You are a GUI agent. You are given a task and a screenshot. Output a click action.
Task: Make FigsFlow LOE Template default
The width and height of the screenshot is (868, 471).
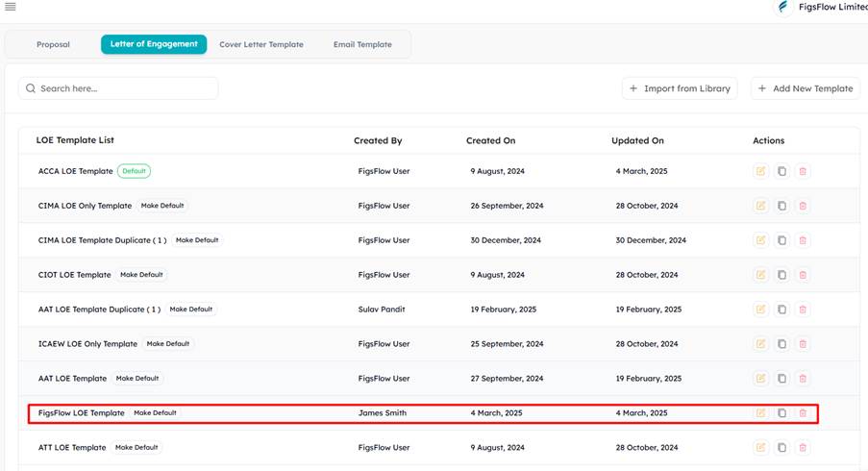[x=155, y=413]
